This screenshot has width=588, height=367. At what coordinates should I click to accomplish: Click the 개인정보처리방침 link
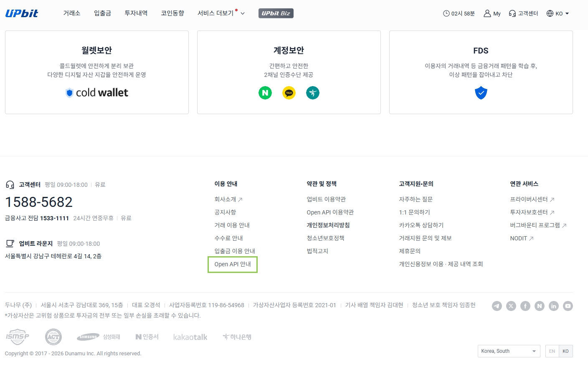tap(328, 225)
